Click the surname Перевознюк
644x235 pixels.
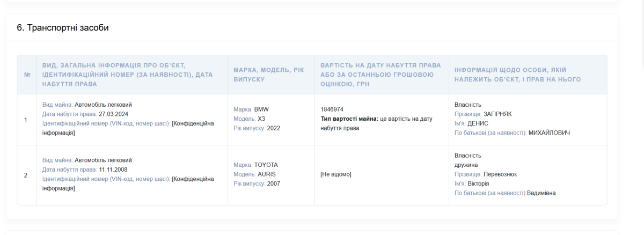click(500, 174)
